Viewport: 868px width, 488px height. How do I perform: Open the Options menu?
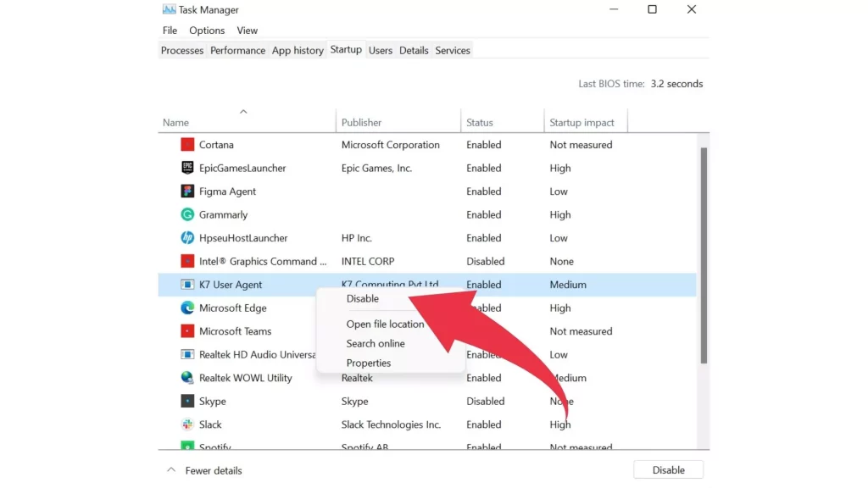click(207, 30)
